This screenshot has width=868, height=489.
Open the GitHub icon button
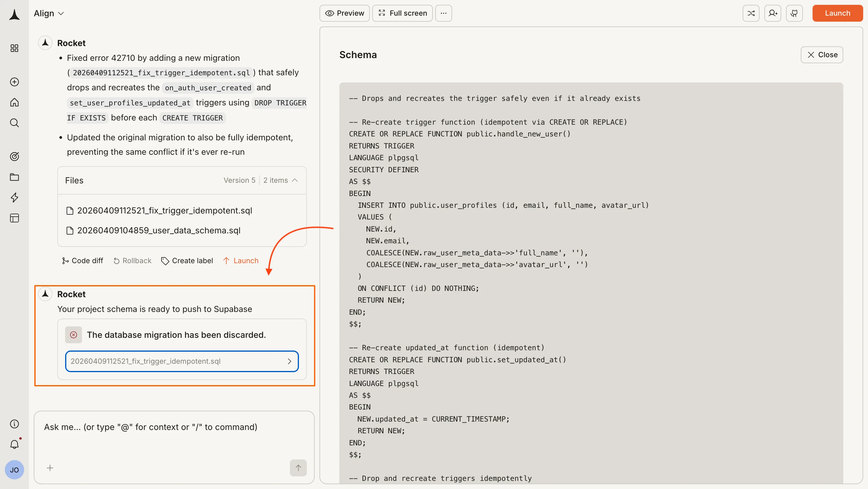794,13
